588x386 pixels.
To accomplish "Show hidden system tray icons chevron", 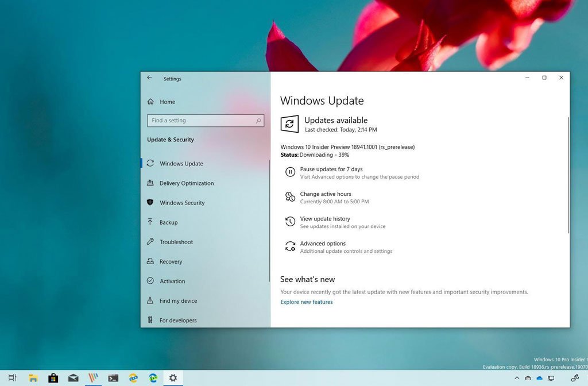I will pyautogui.click(x=517, y=378).
